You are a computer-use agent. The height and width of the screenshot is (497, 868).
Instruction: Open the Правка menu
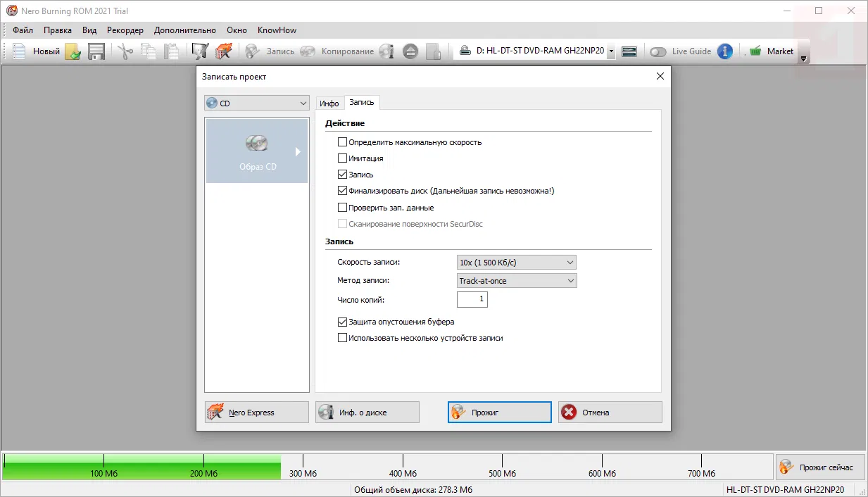[x=58, y=30]
